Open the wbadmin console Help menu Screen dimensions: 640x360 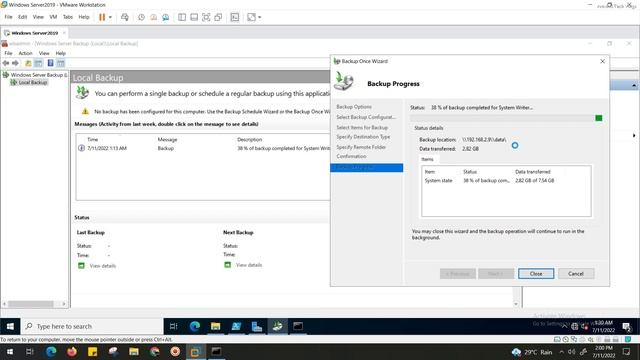60,53
